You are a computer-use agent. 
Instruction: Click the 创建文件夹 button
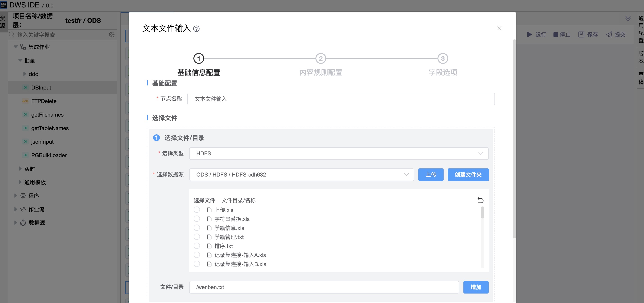[468, 175]
